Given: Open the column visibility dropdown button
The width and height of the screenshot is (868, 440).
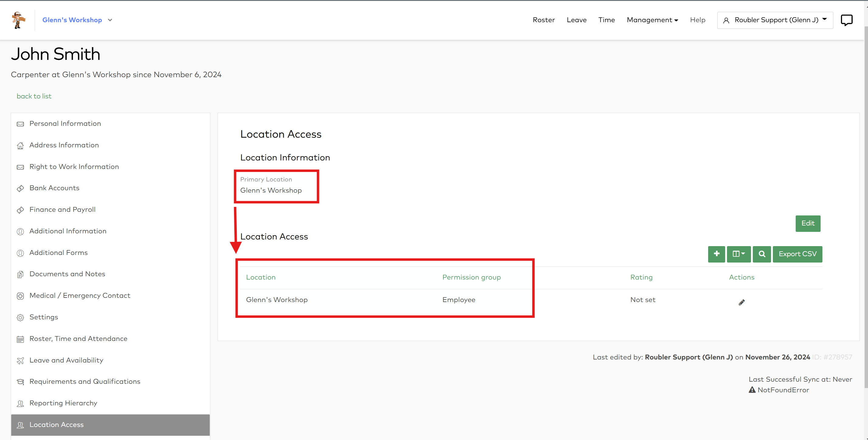Looking at the screenshot, I should coord(739,254).
